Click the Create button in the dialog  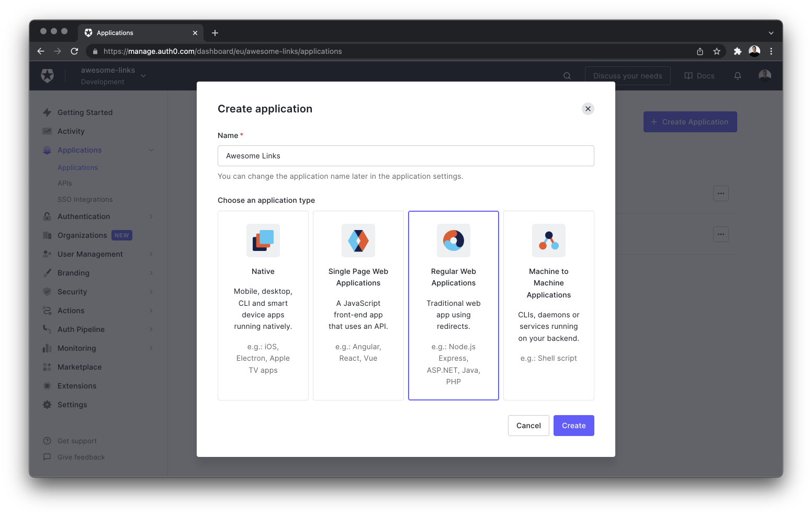click(573, 425)
